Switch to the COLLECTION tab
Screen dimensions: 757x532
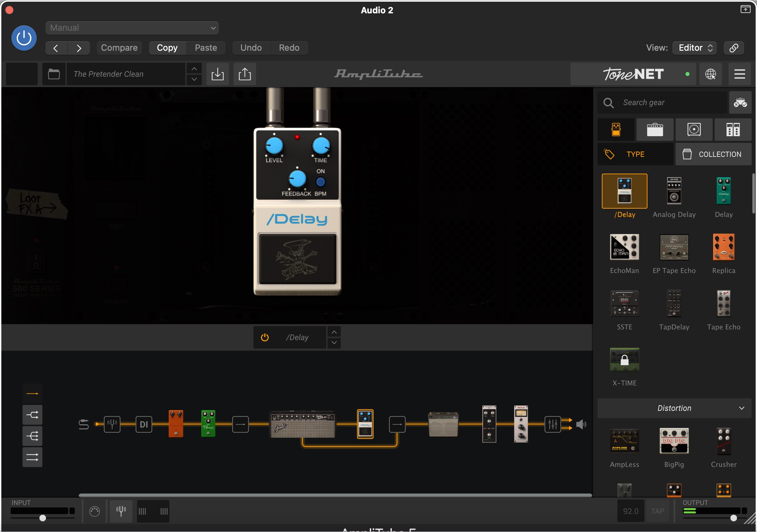tap(714, 154)
